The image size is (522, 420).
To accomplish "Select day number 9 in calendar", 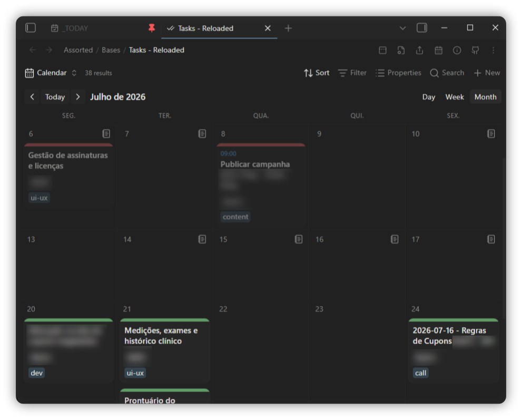I will (x=319, y=134).
